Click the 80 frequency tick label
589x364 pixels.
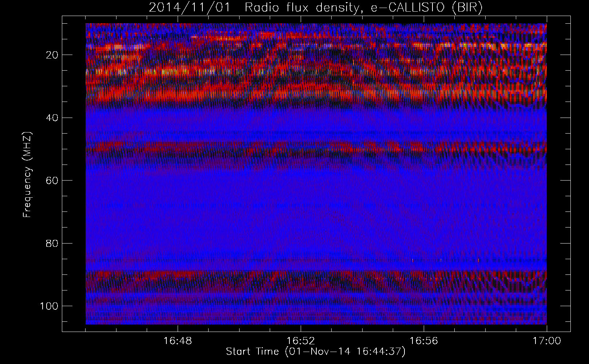[52, 243]
